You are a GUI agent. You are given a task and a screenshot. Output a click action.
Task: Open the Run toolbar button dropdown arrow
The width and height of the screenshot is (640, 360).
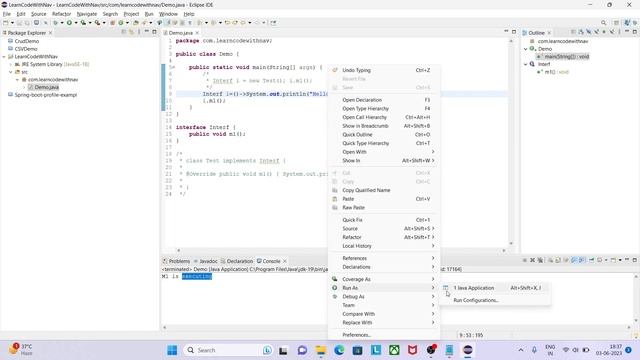click(76, 23)
